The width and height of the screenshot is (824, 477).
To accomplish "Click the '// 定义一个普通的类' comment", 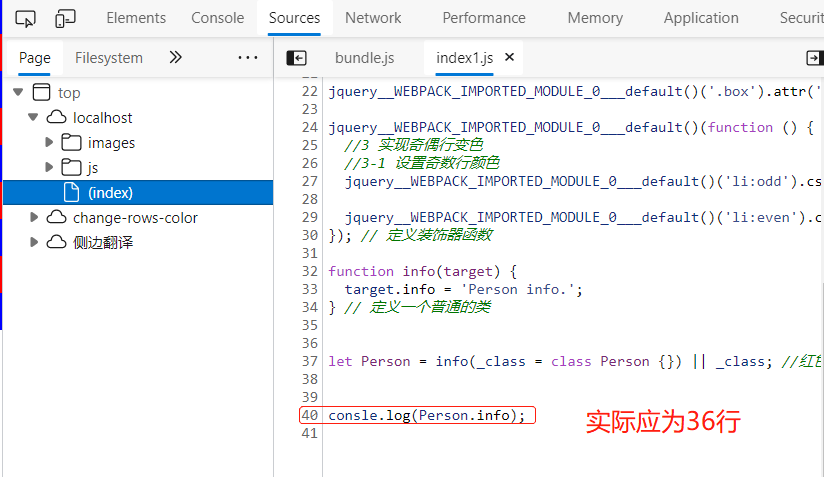I will pos(418,307).
